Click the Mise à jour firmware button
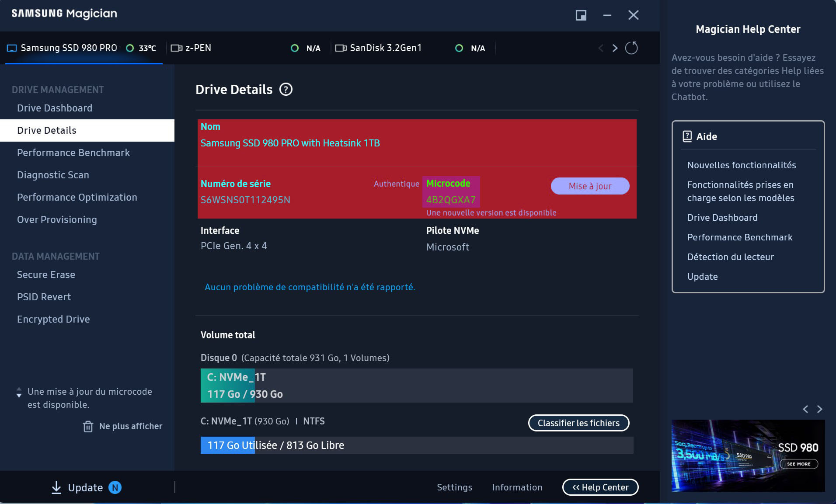The image size is (836, 504). tap(590, 186)
